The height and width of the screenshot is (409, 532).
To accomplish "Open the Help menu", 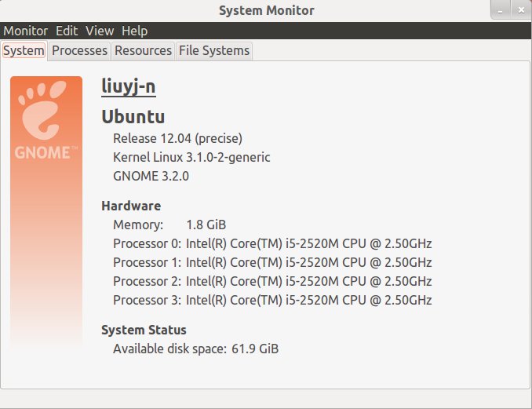I will click(135, 31).
